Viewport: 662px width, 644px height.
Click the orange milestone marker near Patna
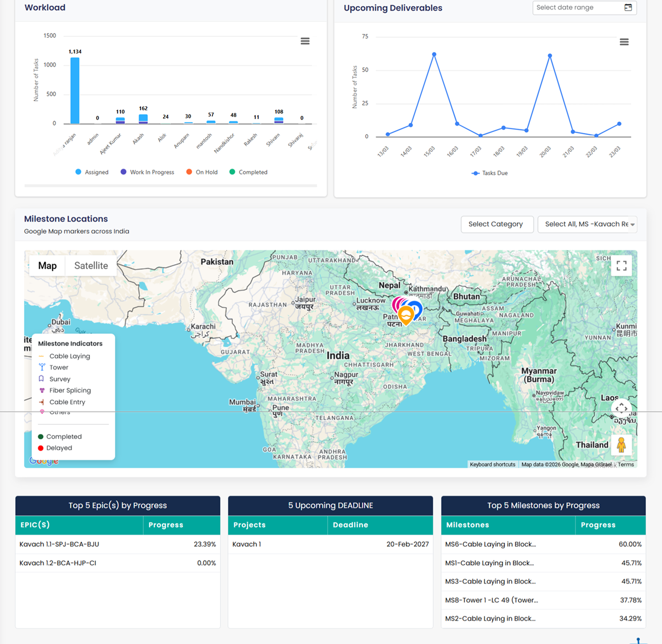tap(406, 314)
